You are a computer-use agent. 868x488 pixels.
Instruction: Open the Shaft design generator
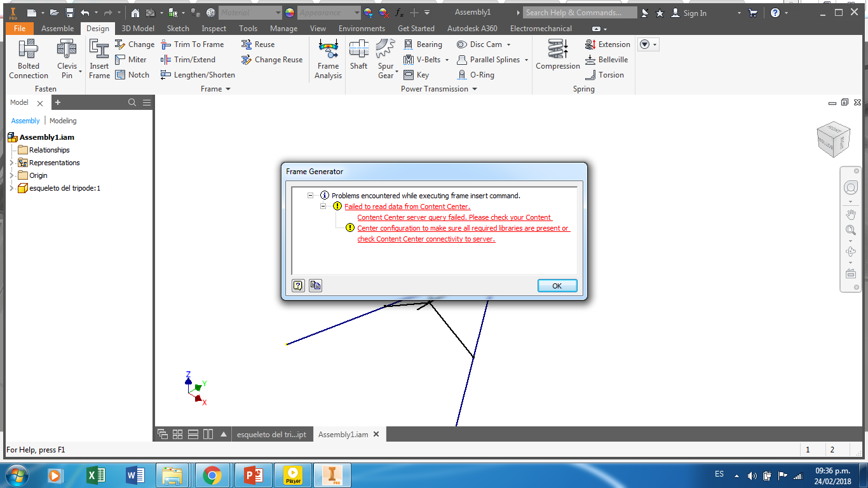tap(358, 57)
